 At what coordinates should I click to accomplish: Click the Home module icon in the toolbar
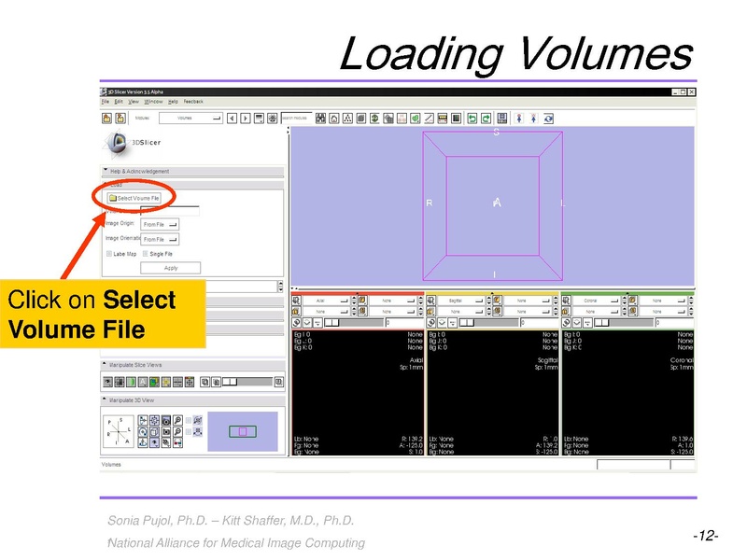(333, 118)
